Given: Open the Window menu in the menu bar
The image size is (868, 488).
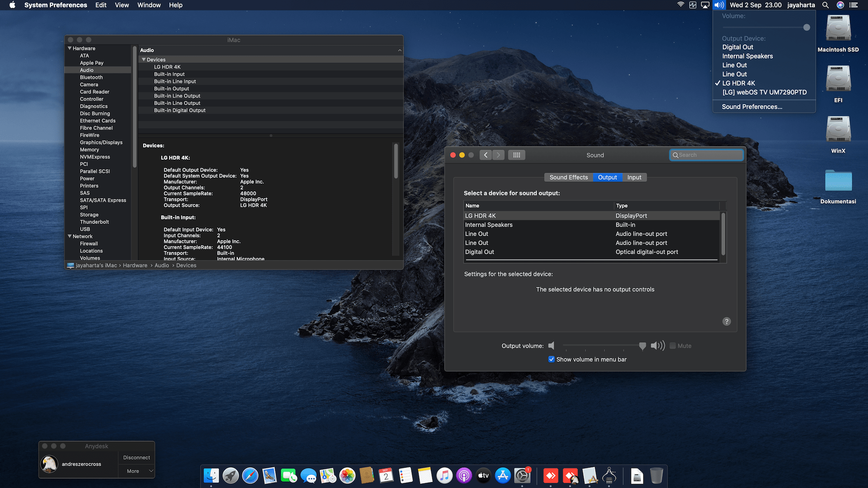Looking at the screenshot, I should pos(149,5).
